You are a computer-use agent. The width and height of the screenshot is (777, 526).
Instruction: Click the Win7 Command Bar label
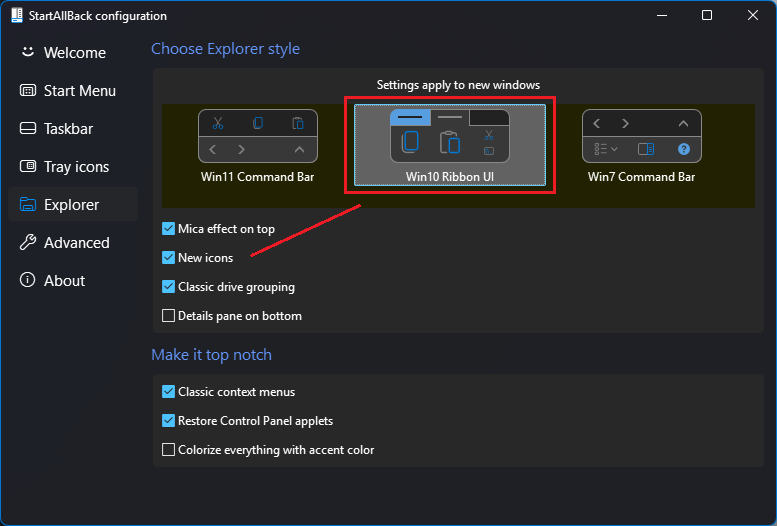pyautogui.click(x=642, y=177)
